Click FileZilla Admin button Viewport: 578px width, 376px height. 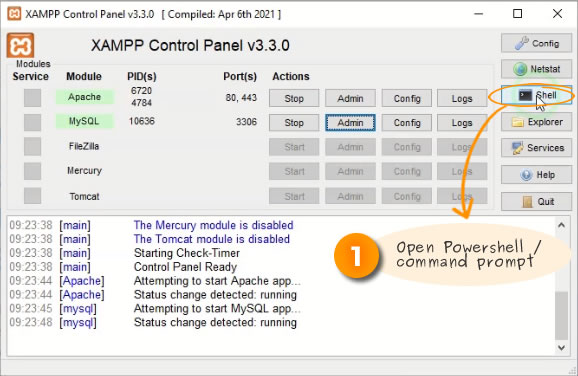[x=350, y=147]
